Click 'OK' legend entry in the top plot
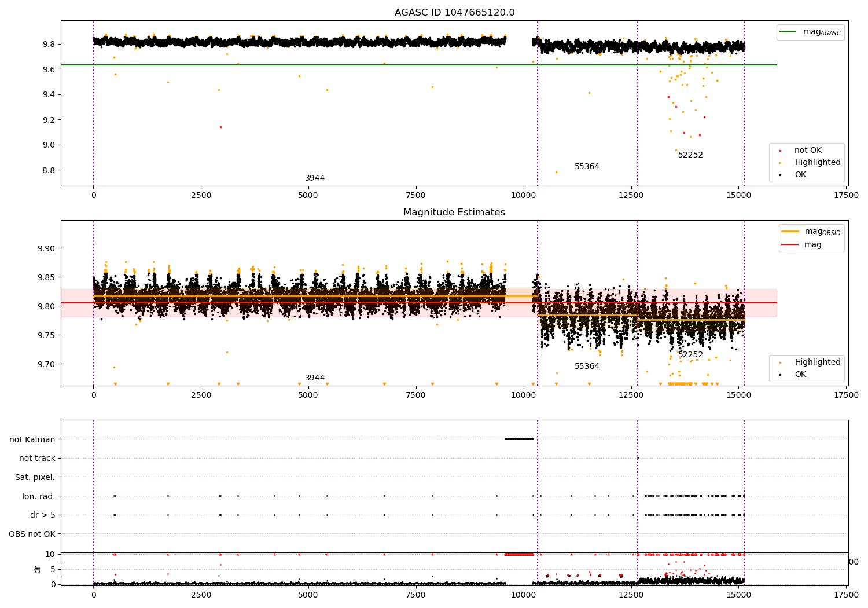Screen dimensions: 868x608 [x=800, y=175]
